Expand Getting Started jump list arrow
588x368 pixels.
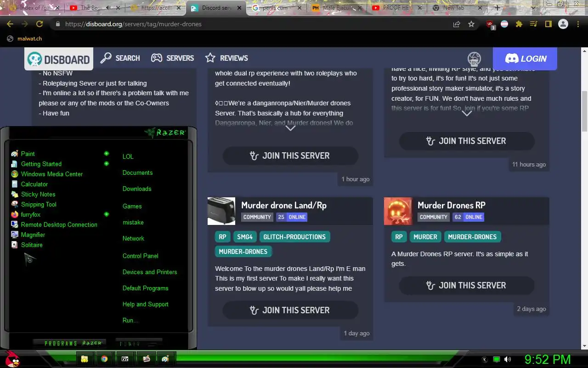[x=106, y=164]
